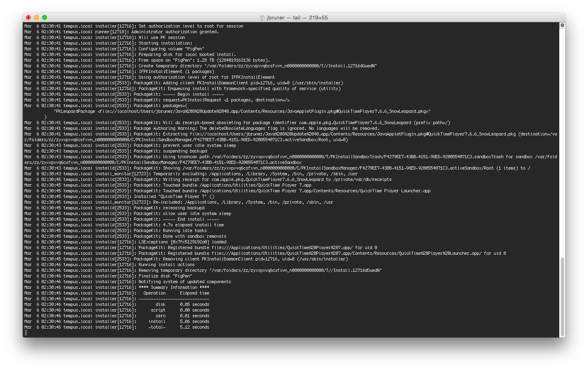This screenshot has height=370, width=588.
Task: Click '**** Summary Information ****' text
Action: point(174,287)
